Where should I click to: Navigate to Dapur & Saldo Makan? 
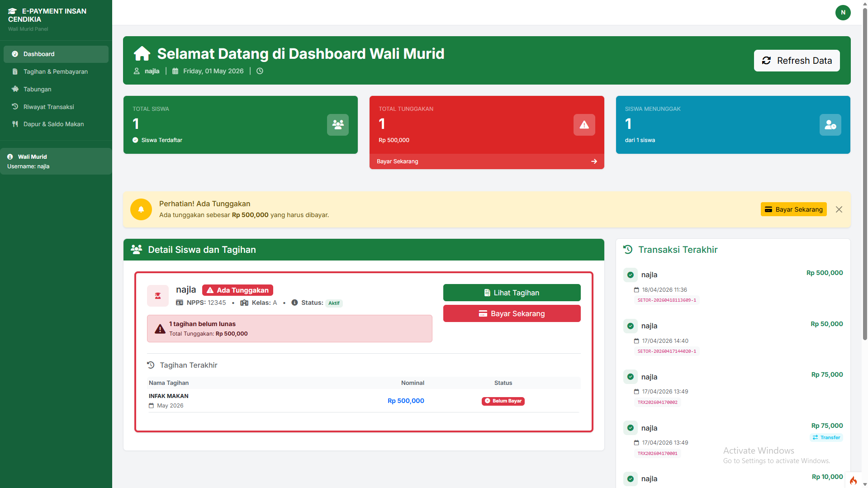point(56,124)
